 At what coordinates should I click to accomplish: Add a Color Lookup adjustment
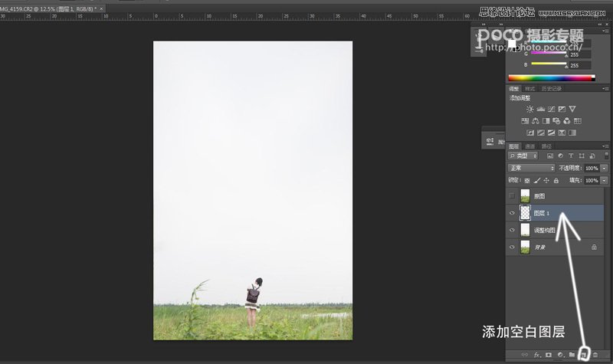pos(578,121)
